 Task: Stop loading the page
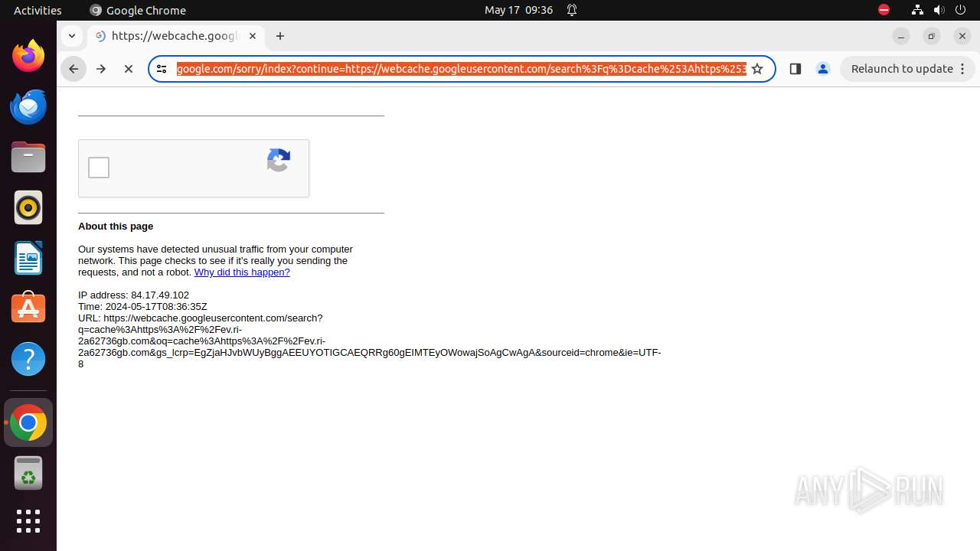pos(129,69)
